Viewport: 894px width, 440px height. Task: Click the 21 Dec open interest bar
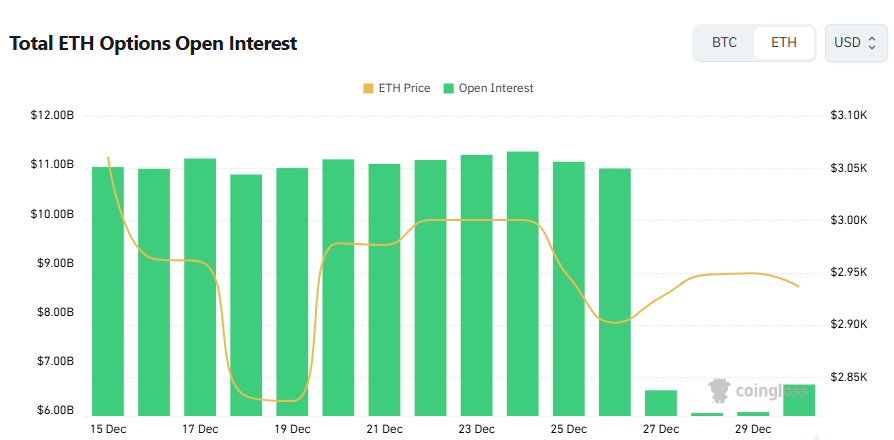[x=385, y=290]
